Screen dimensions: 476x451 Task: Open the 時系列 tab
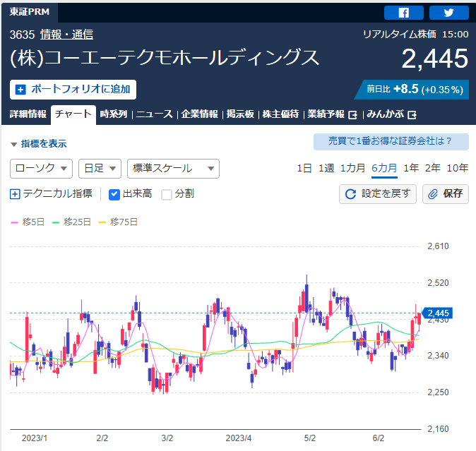coord(114,114)
